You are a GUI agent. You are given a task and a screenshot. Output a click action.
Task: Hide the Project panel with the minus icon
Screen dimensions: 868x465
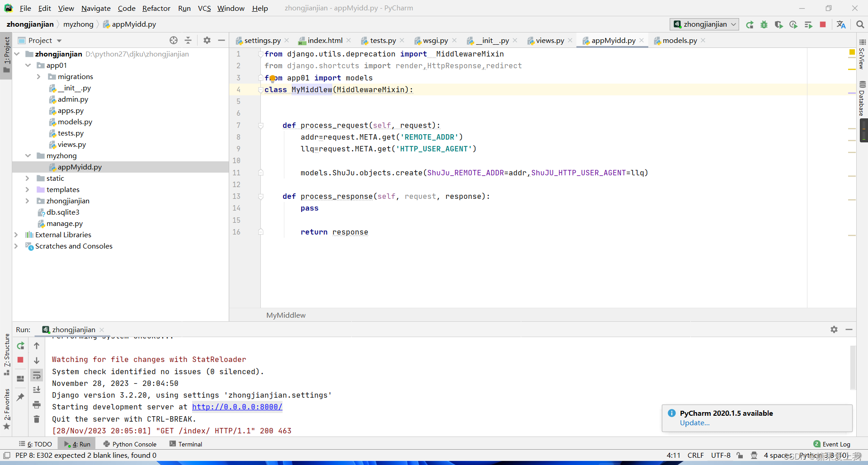(222, 40)
